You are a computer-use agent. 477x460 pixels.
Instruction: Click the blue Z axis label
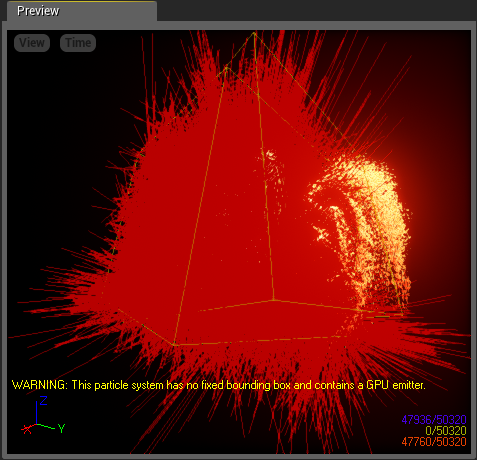[x=43, y=400]
